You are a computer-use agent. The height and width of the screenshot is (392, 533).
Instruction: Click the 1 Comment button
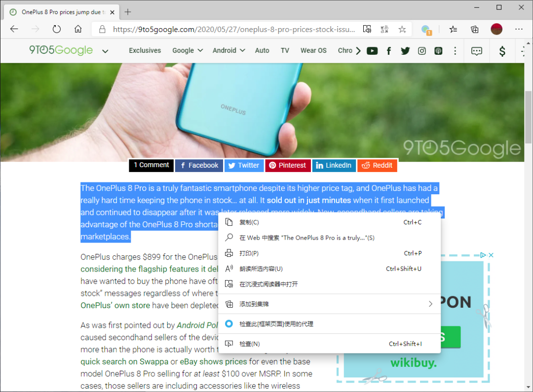(152, 165)
